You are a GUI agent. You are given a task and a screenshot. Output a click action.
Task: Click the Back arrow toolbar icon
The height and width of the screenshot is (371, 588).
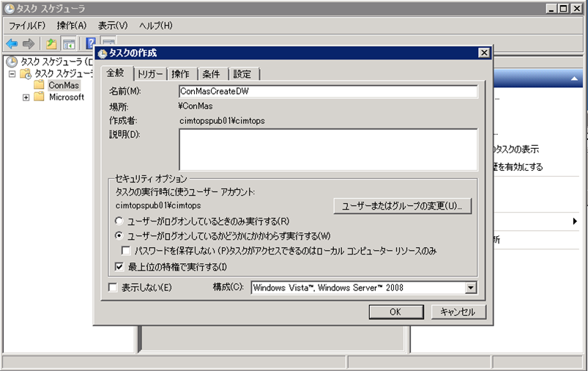[12, 44]
